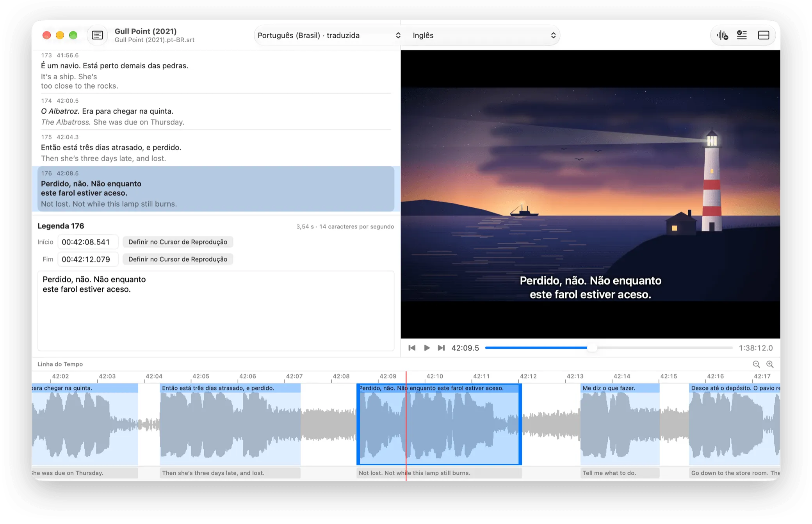Click the 42:09.5 current time text
This screenshot has width=812, height=524.
pos(465,348)
